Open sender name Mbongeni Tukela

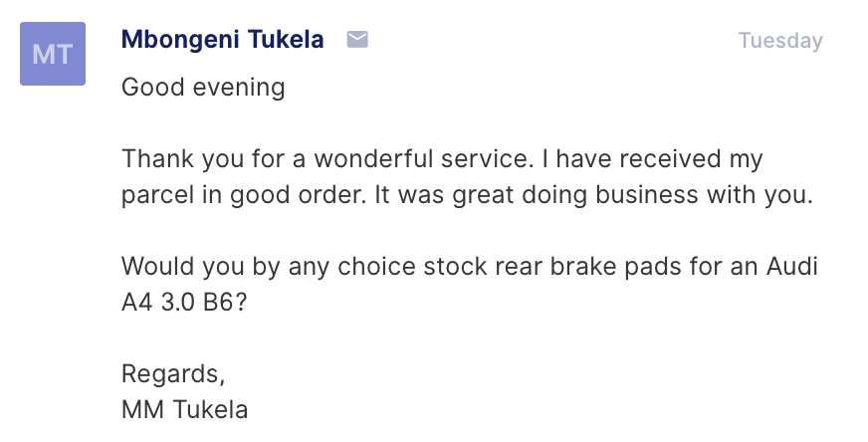(223, 40)
